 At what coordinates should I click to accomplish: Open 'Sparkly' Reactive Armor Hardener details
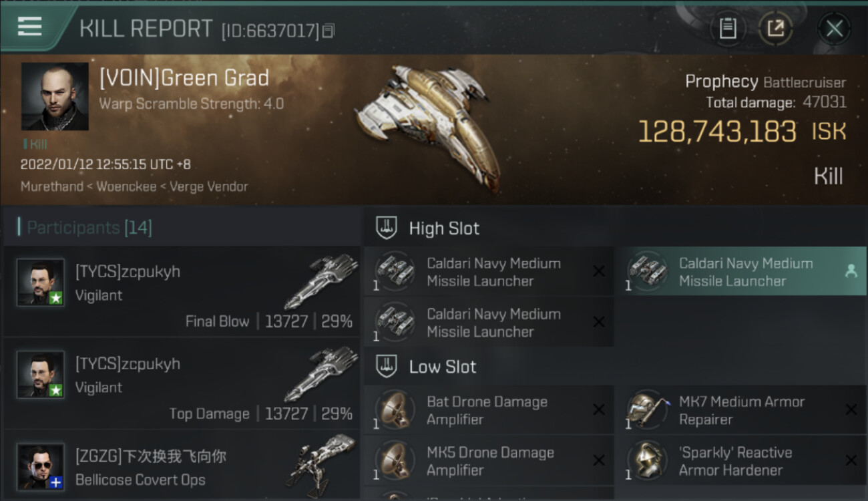click(x=741, y=461)
